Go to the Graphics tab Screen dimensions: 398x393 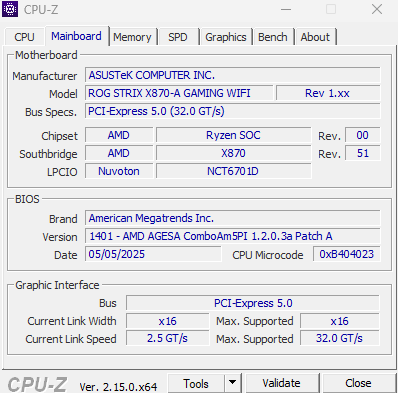[226, 37]
